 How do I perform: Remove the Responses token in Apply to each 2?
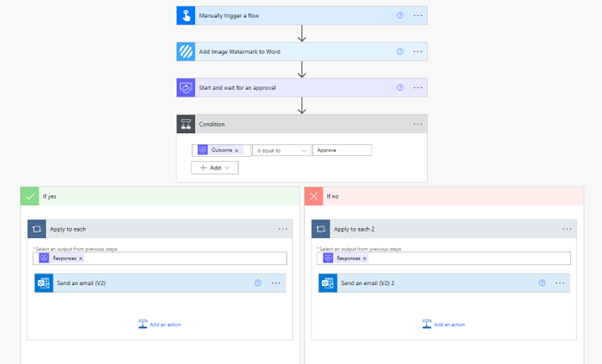point(365,258)
